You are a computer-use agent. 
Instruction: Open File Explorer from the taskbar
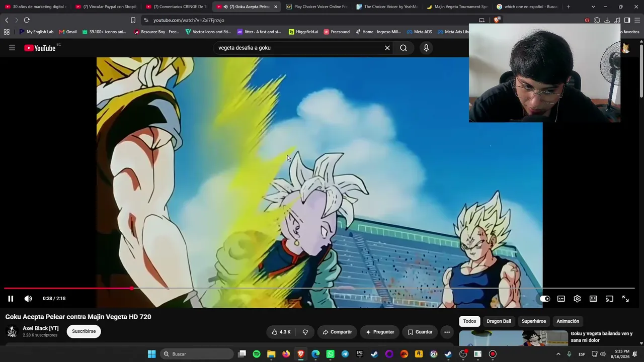point(271,354)
